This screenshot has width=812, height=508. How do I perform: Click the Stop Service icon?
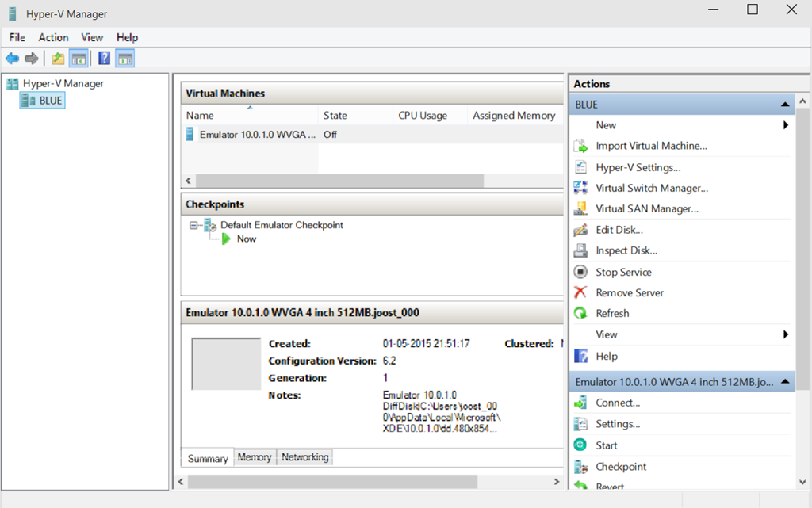click(580, 272)
